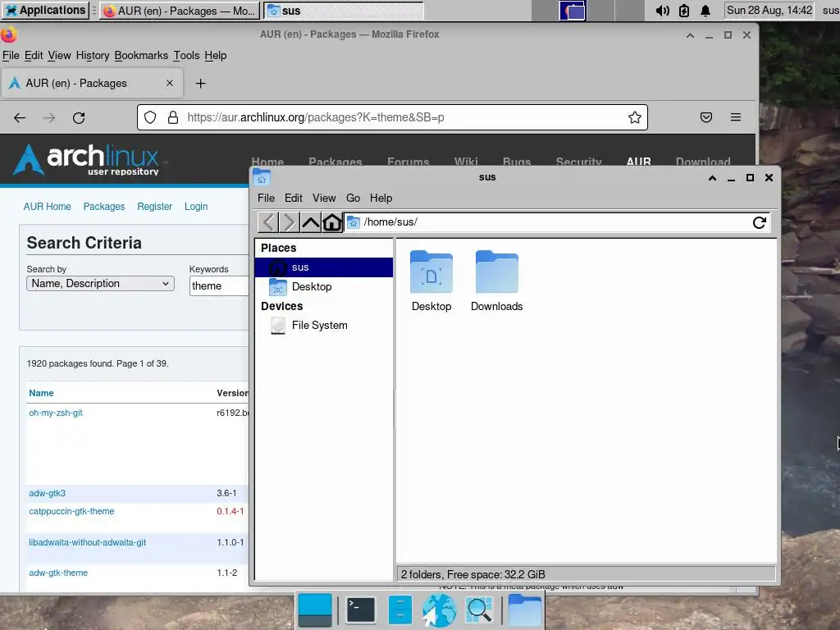Viewport: 840px width, 630px height.
Task: Click the clock showing Sun 28 Aug, 14:42
Action: coord(769,10)
